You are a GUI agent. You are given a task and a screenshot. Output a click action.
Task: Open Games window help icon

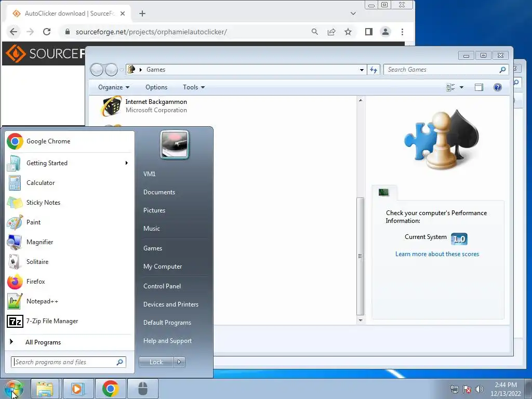point(497,87)
